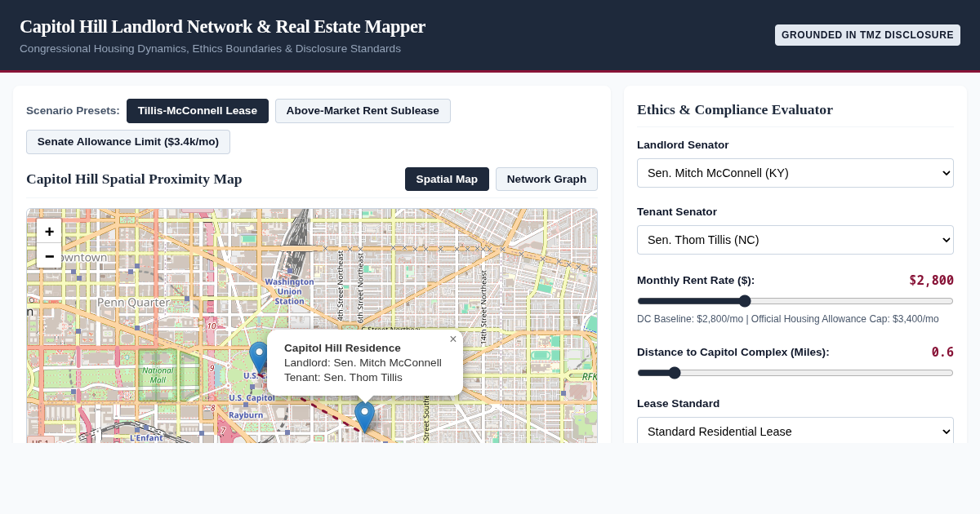
Task: Click the Rayburn label on the map
Action: point(246,415)
